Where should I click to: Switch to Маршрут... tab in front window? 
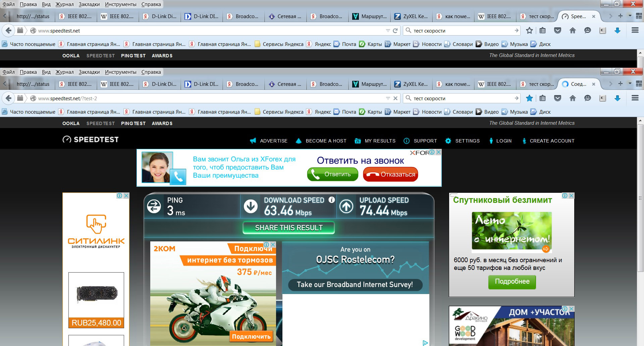pyautogui.click(x=369, y=84)
